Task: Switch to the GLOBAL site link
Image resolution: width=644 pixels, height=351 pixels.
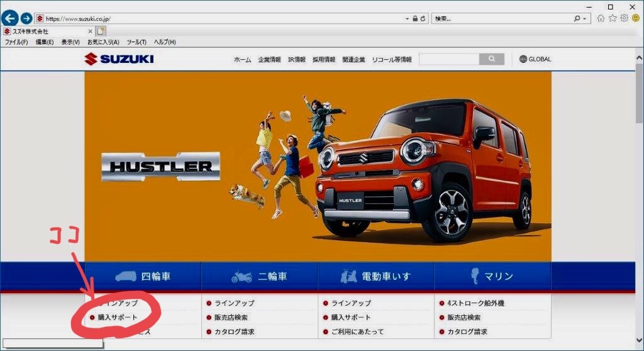Action: coord(535,59)
